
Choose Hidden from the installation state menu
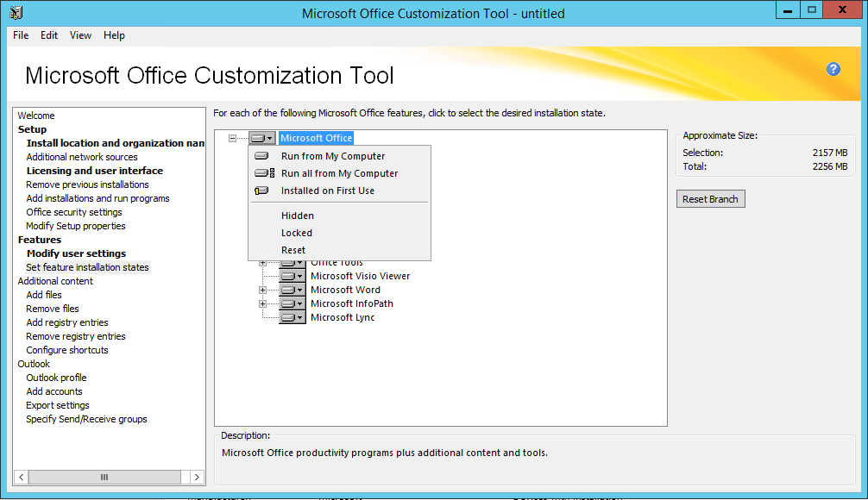[297, 216]
